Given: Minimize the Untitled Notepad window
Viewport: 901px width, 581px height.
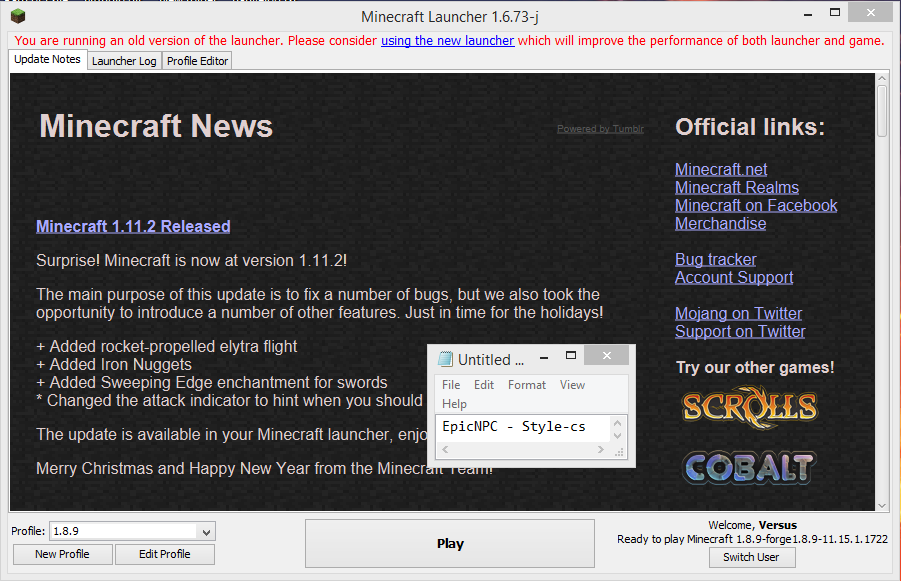Looking at the screenshot, I should 544,357.
